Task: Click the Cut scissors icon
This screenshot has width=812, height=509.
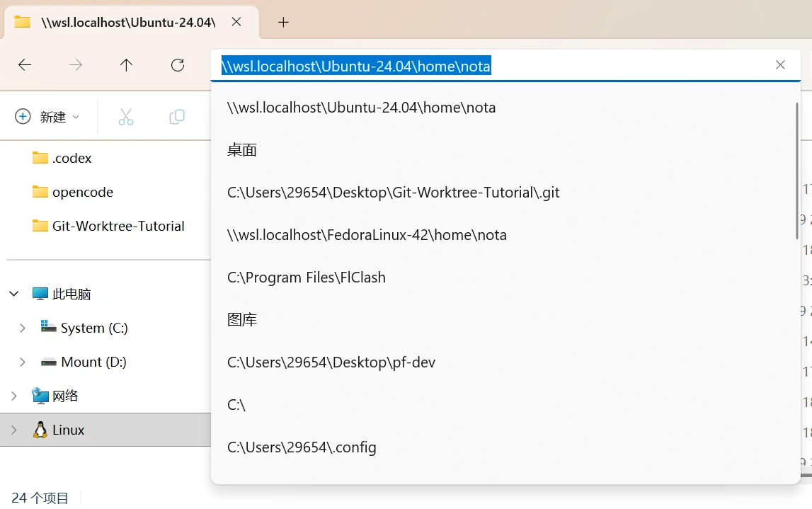Action: pos(126,117)
